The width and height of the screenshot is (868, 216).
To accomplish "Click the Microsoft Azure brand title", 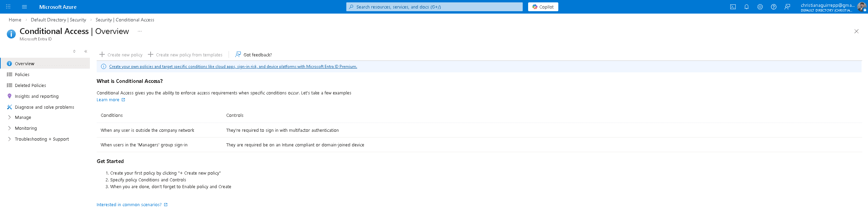I will tap(58, 7).
